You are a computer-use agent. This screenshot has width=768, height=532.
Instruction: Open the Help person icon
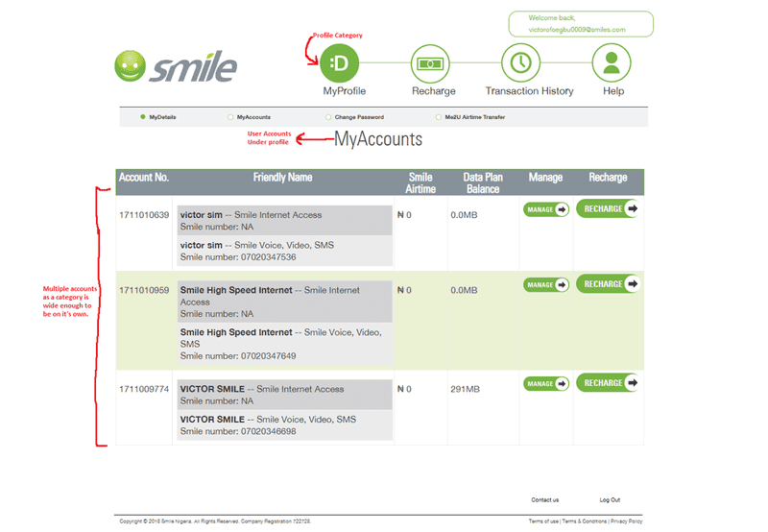612,62
